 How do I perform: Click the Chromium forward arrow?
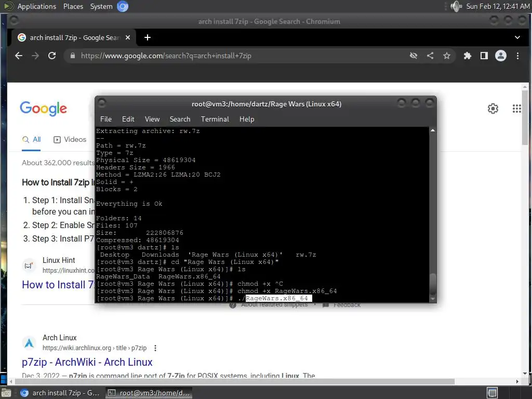[x=35, y=56]
